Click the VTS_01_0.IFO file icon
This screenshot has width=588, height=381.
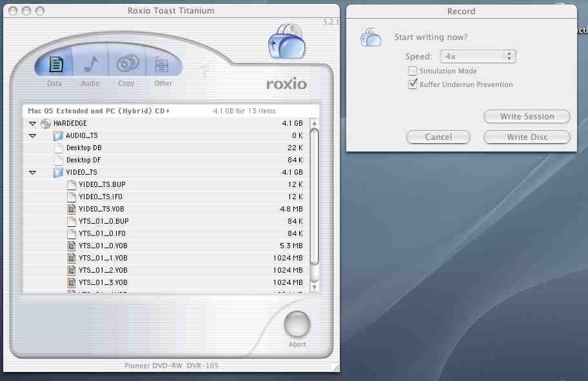[72, 233]
